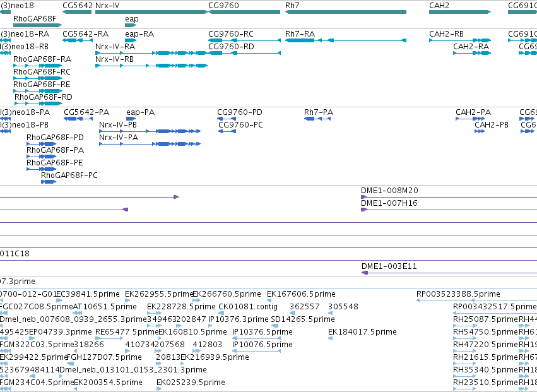The image size is (537, 392).
Task: Click protein RhoGAP68F-PD
Action: coord(42,144)
